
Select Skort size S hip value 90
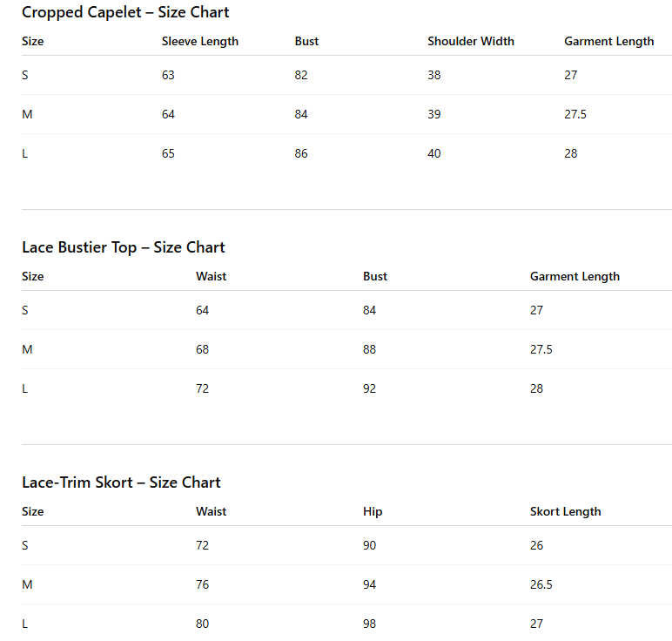tap(369, 545)
